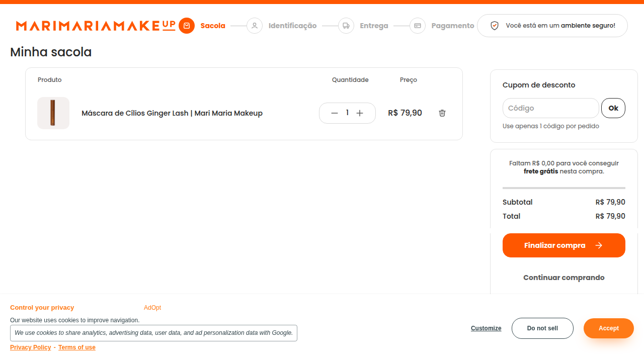Click the item price R$ 79,90 beside the trash icon

[x=405, y=113]
